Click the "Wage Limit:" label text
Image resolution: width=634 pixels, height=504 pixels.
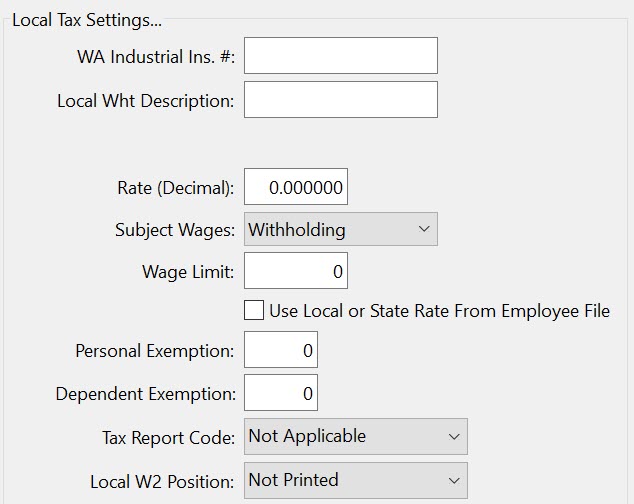(188, 272)
